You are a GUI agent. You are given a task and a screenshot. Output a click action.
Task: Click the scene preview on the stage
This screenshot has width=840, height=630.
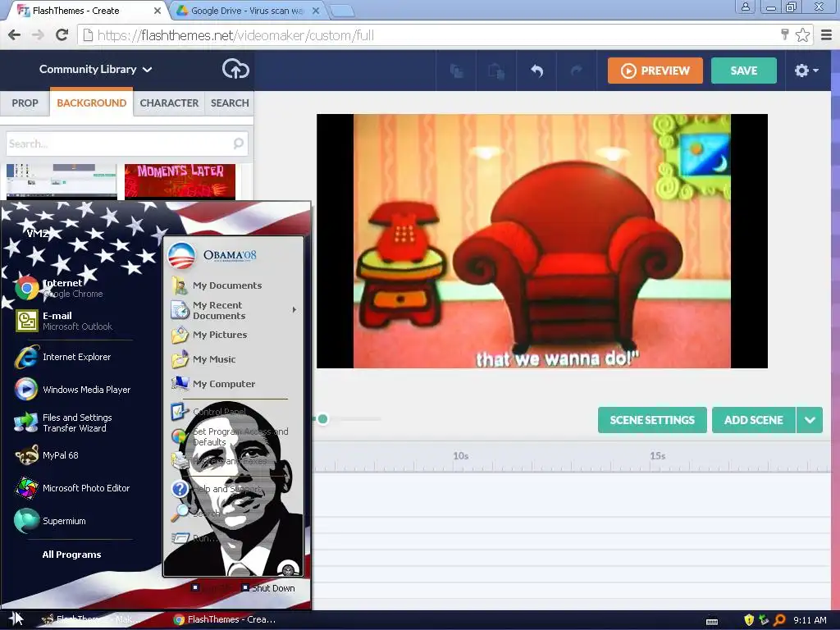pyautogui.click(x=541, y=241)
